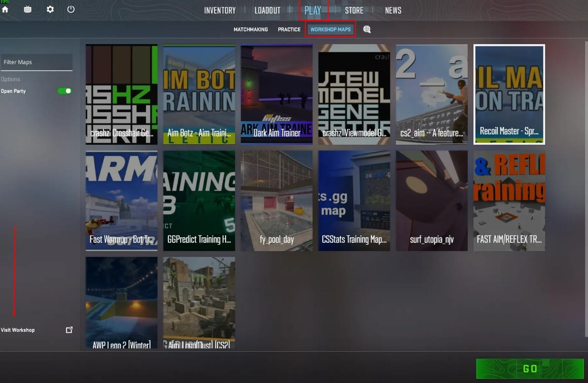The height and width of the screenshot is (383, 588).
Task: Open the settings gear icon
Action: (50, 9)
